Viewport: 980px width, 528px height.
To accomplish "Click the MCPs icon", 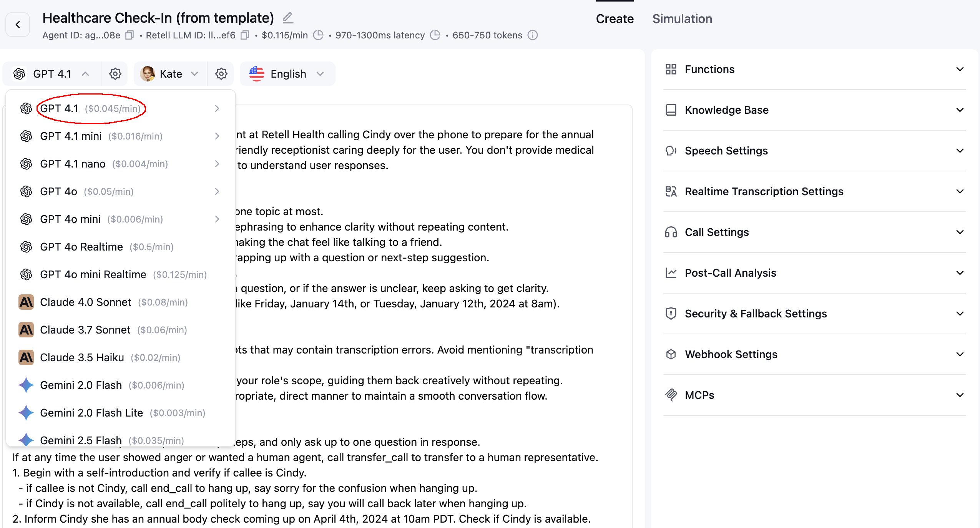I will (671, 395).
